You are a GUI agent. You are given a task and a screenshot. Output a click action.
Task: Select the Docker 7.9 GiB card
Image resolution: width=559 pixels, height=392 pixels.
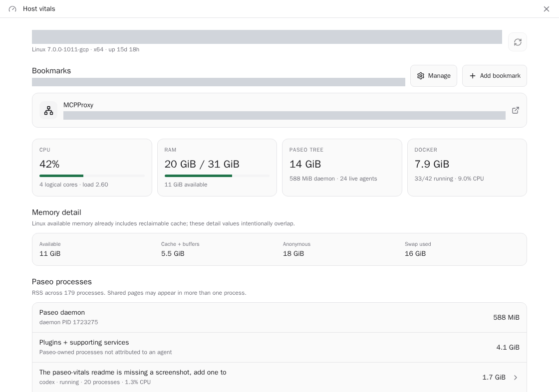click(x=467, y=168)
